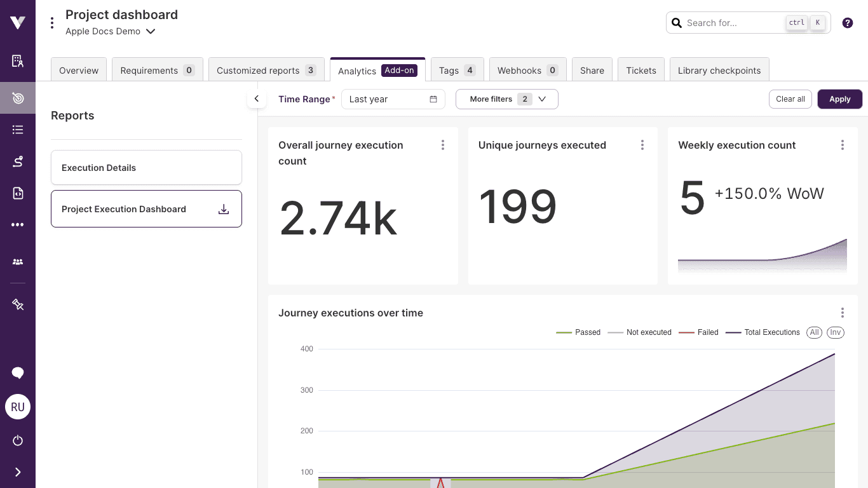Open the Webhooks tab
Viewport: 868px width, 488px height.
pyautogui.click(x=527, y=70)
